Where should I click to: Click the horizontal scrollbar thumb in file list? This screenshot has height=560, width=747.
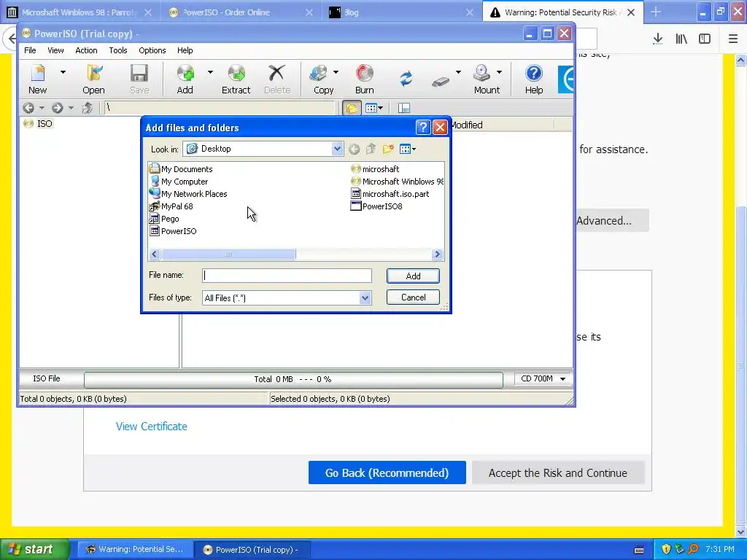[228, 254]
